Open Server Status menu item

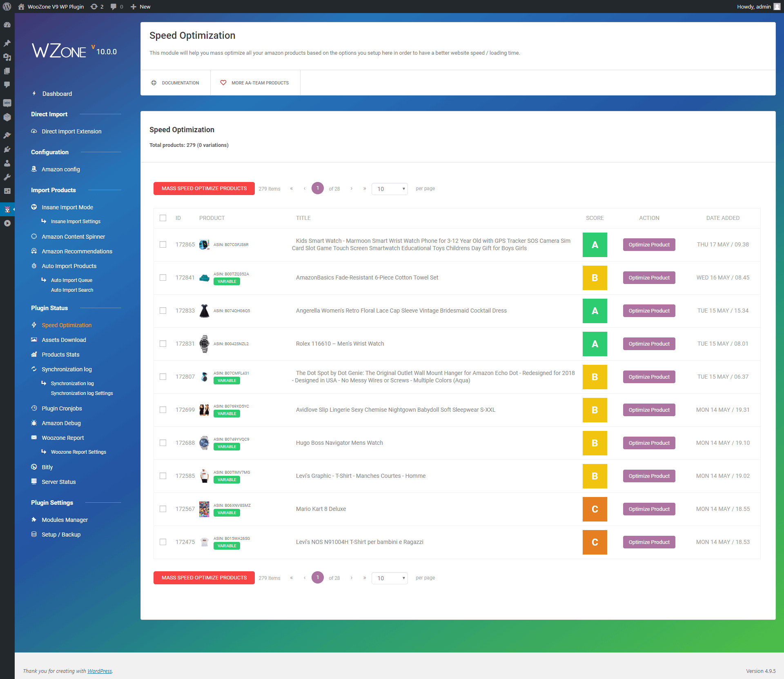click(59, 482)
